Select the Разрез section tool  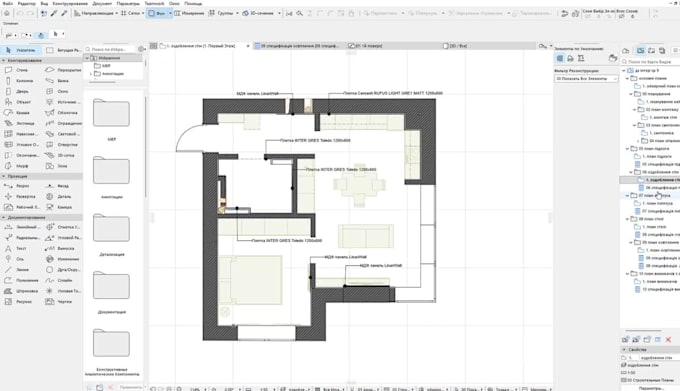(17, 186)
